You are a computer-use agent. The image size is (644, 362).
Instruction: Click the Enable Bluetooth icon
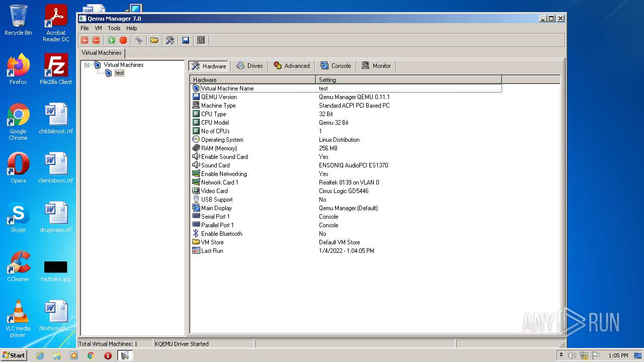click(196, 234)
